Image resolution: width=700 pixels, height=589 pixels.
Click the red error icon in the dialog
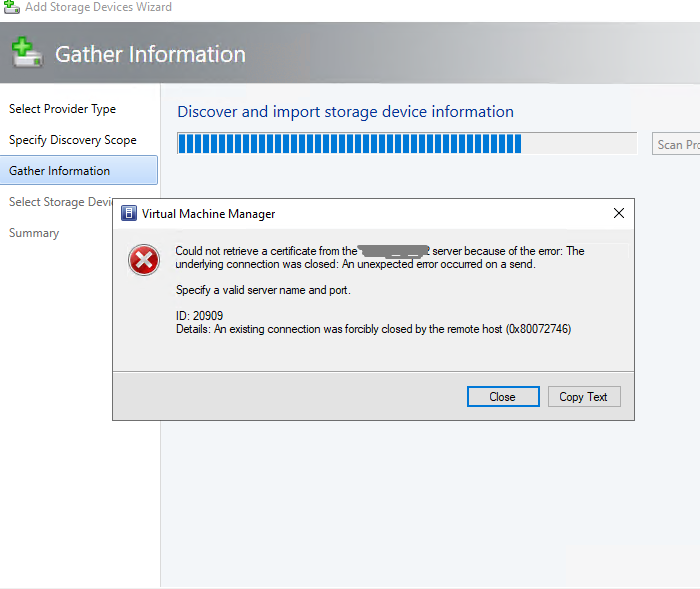coord(144,260)
